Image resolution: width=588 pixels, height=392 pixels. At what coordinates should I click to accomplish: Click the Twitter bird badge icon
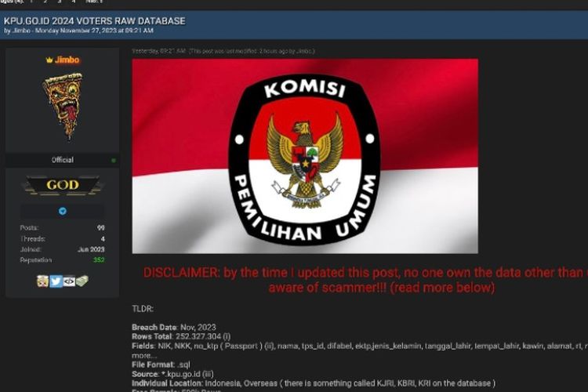pyautogui.click(x=56, y=281)
